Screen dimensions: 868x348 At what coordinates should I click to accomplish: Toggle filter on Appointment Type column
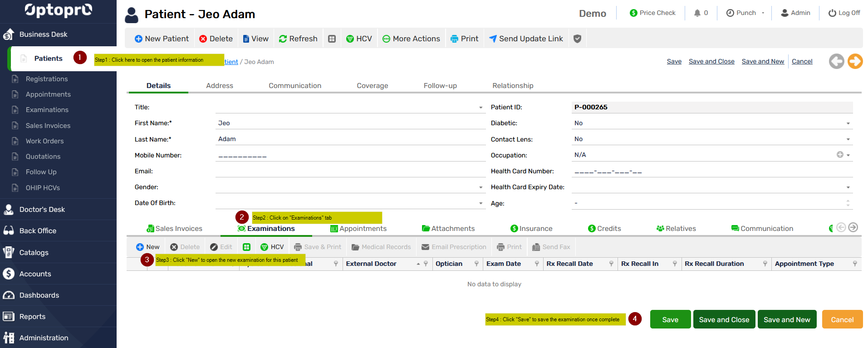pyautogui.click(x=855, y=264)
